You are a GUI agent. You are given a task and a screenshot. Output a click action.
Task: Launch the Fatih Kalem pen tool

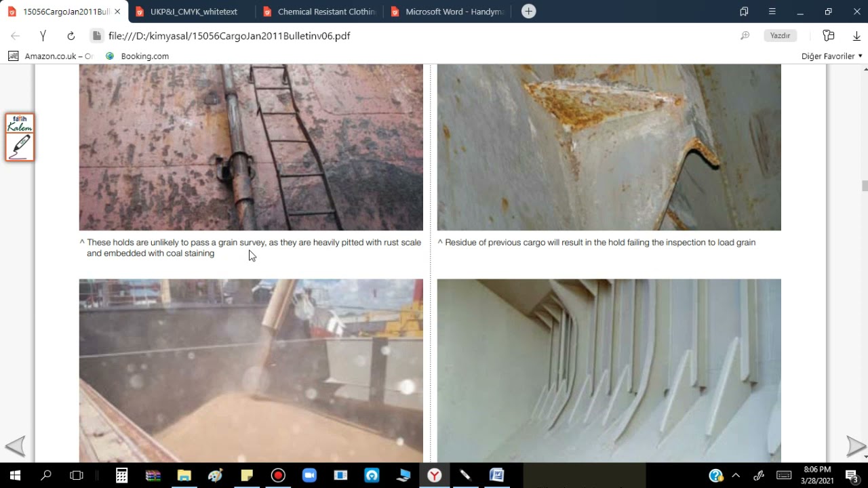pyautogui.click(x=20, y=138)
